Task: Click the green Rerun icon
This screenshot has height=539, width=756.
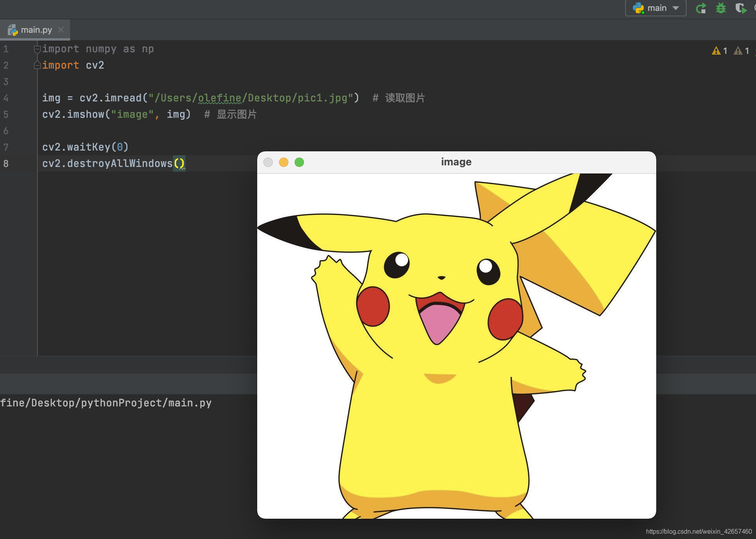Action: point(701,8)
